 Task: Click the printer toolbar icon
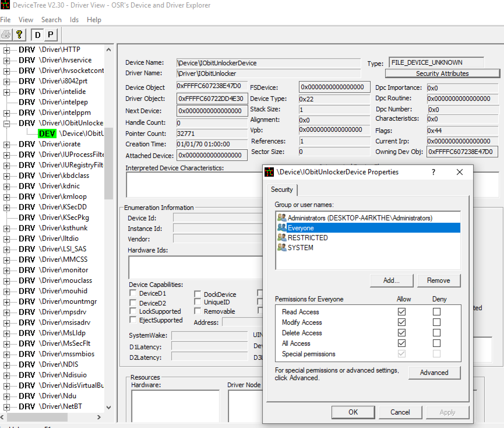tap(6, 35)
